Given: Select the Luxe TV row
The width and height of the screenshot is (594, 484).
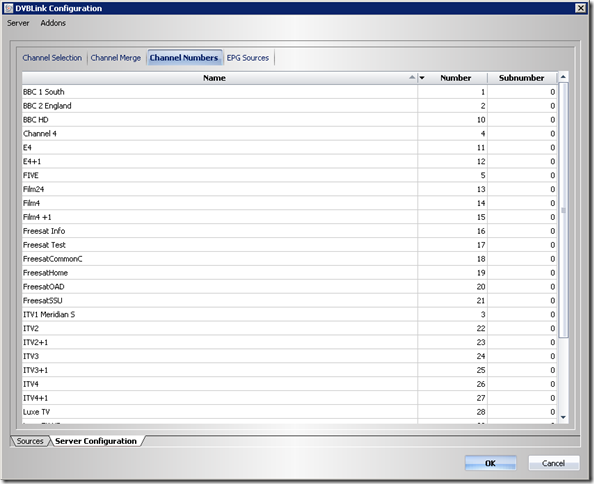Looking at the screenshot, I should tap(289, 412).
